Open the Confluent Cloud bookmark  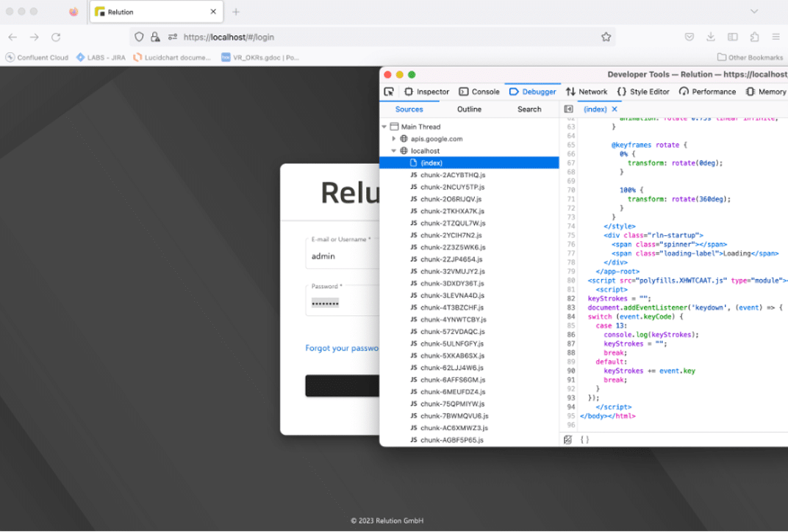(x=37, y=57)
